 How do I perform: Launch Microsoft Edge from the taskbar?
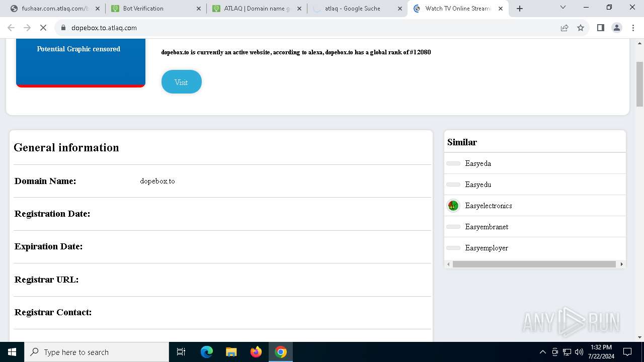(x=207, y=352)
